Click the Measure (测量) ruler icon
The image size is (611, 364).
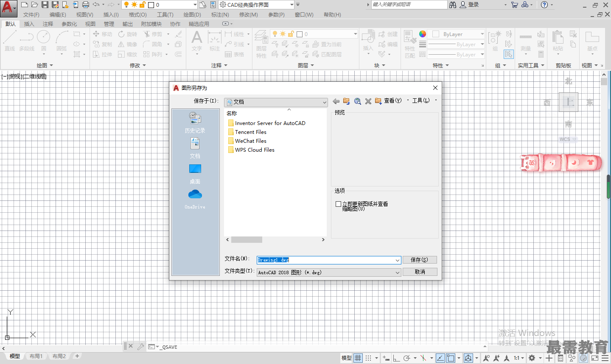(526, 42)
